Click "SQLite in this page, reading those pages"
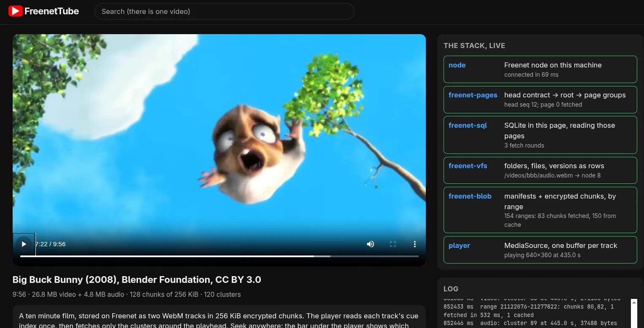The height and width of the screenshot is (328, 644). [560, 131]
